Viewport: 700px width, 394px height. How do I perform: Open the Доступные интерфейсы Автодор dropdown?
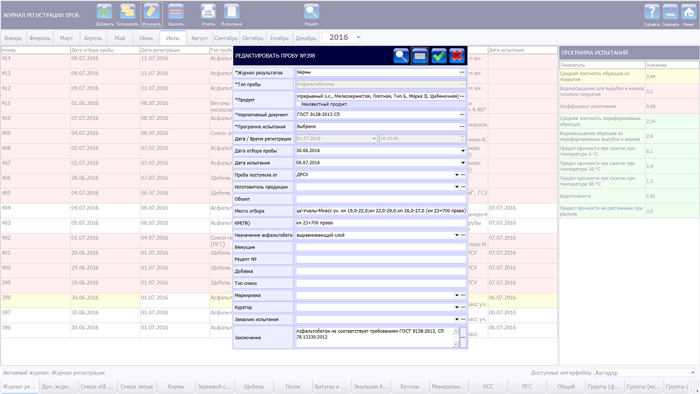[692, 373]
